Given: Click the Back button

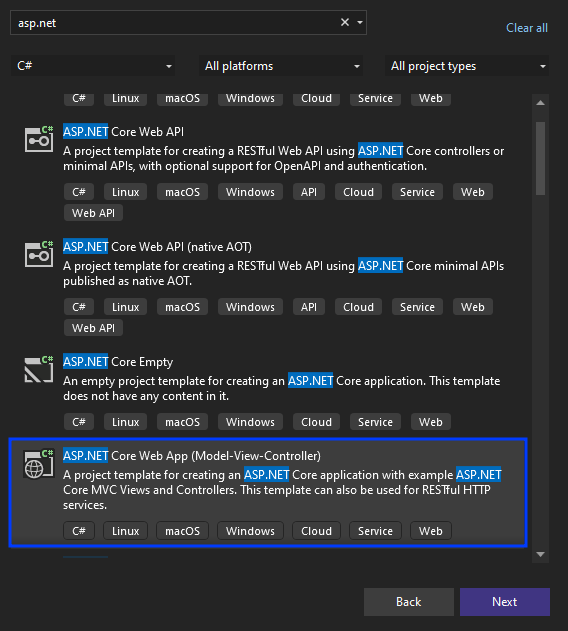Looking at the screenshot, I should pos(409,602).
